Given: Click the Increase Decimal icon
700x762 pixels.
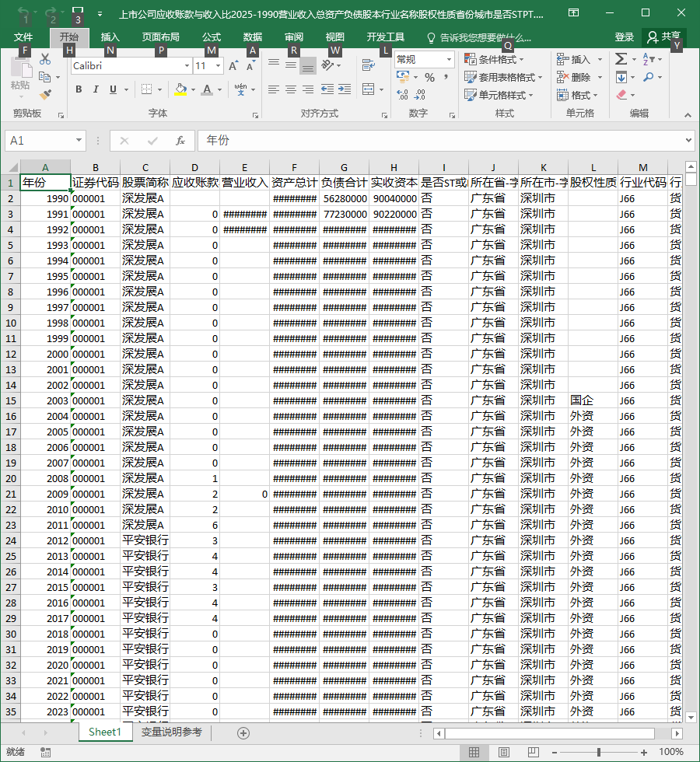Looking at the screenshot, I should tap(403, 94).
